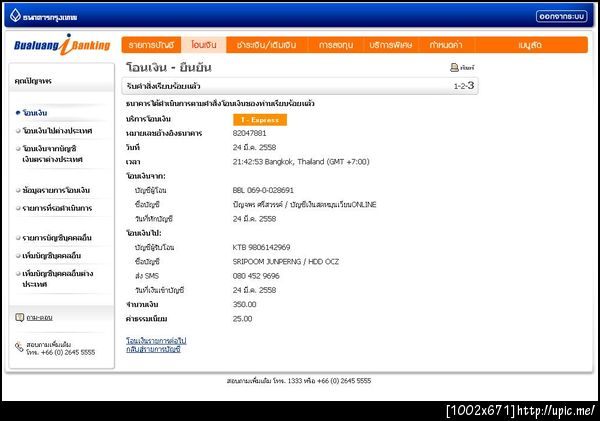Click the Bangkok Bank logo icon
The width and height of the screenshot is (600, 421).
tap(15, 16)
